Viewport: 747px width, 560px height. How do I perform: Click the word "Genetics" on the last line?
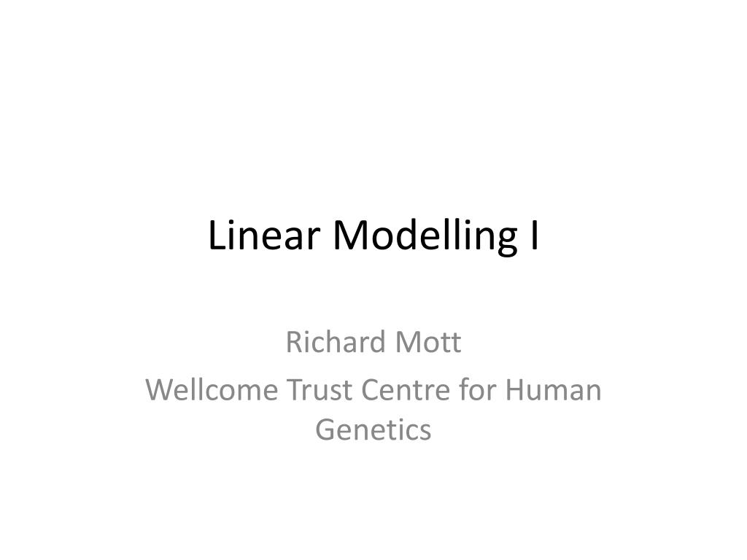point(373,430)
